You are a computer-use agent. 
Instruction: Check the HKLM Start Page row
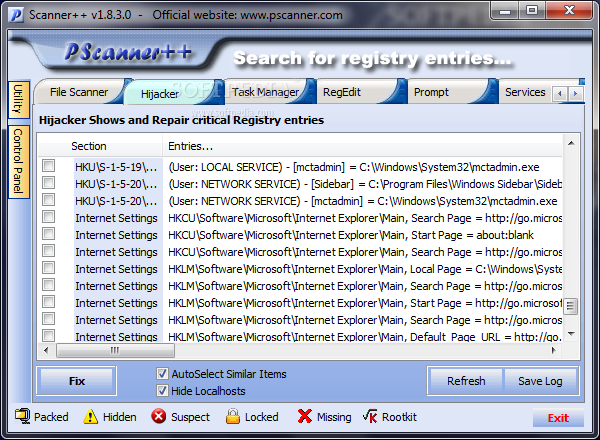pyautogui.click(x=49, y=302)
